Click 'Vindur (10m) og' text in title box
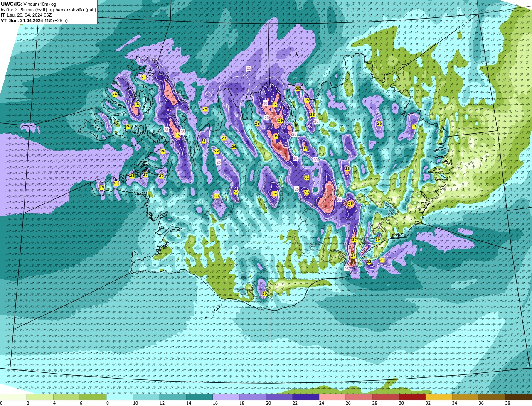 (39, 4)
